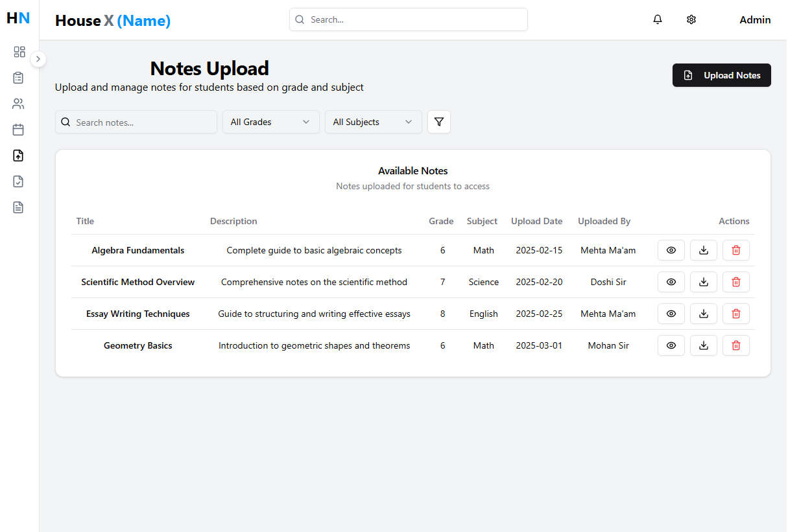This screenshot has width=812, height=532.
Task: Open the document text icon in sidebar
Action: [19, 207]
